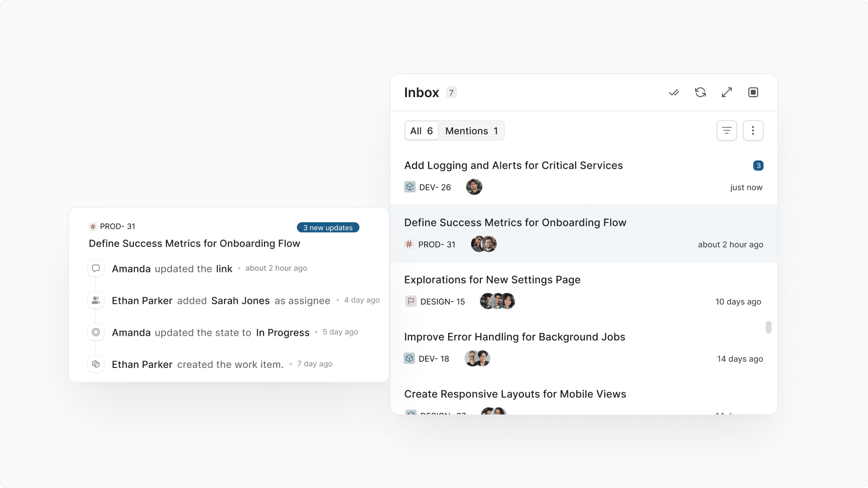Screen dimensions: 868x488
Task: Click the PROD-31 hashtag icon
Action: tap(409, 244)
